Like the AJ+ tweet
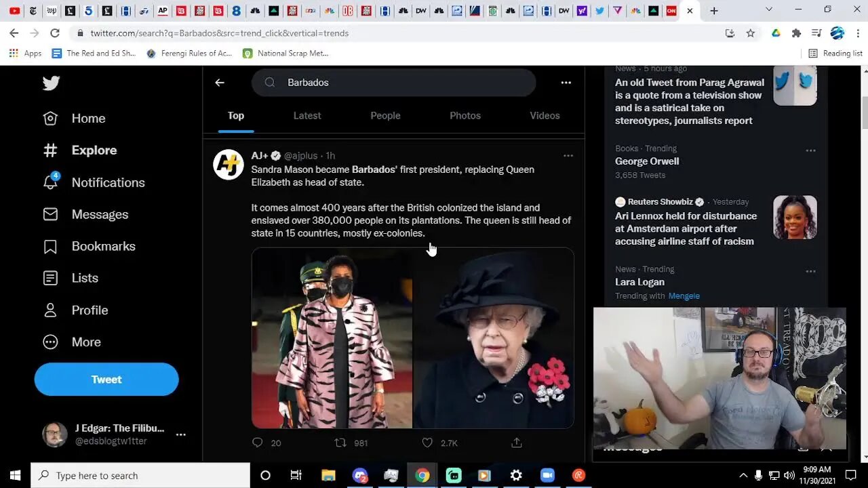 tap(427, 443)
